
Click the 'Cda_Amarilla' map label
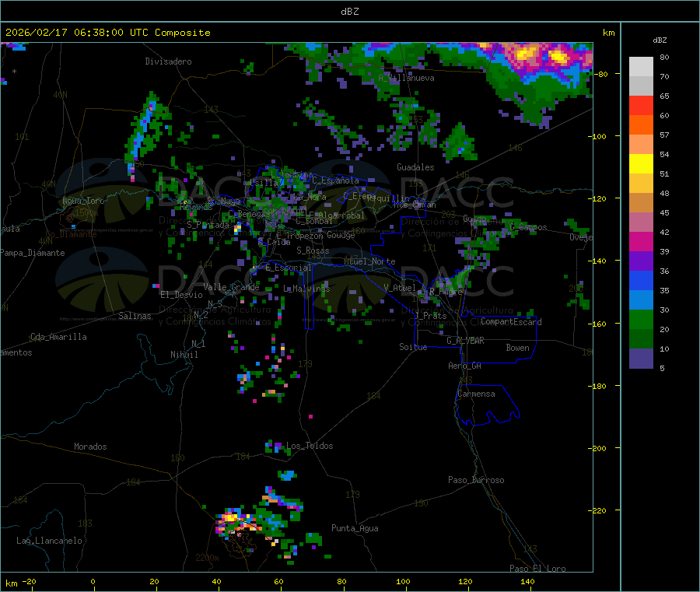coord(58,337)
